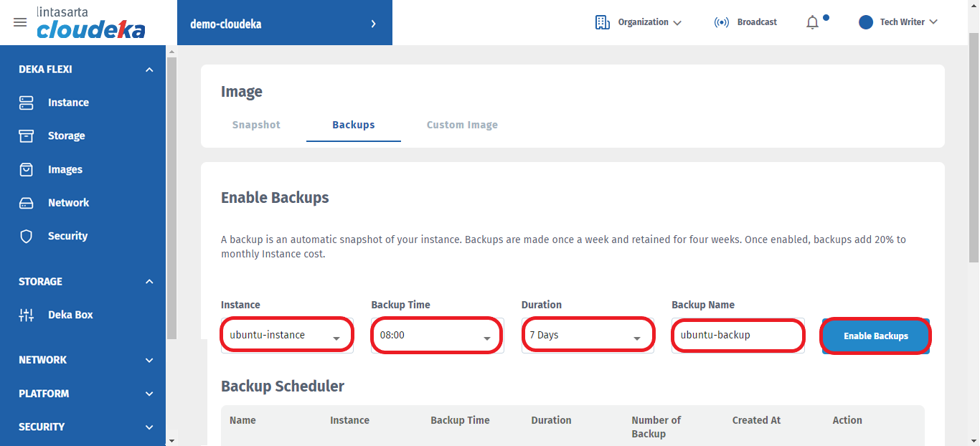Open the Duration dropdown showing 7 Days
Screen dimensions: 980x446
pyautogui.click(x=587, y=336)
